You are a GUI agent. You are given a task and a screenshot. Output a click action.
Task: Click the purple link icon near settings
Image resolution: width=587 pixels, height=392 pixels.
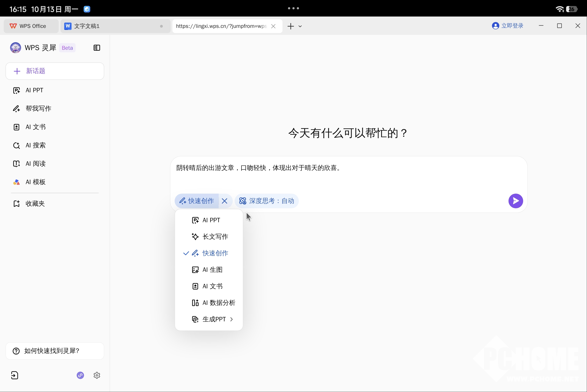(x=80, y=375)
